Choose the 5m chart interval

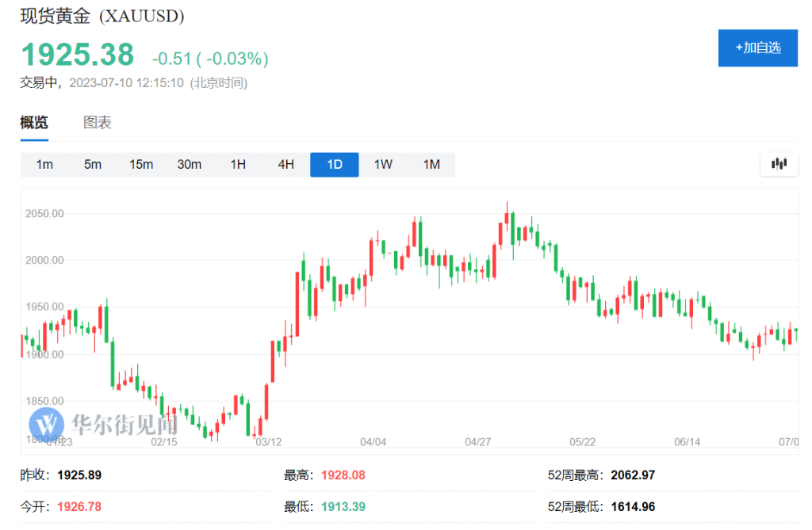click(93, 165)
